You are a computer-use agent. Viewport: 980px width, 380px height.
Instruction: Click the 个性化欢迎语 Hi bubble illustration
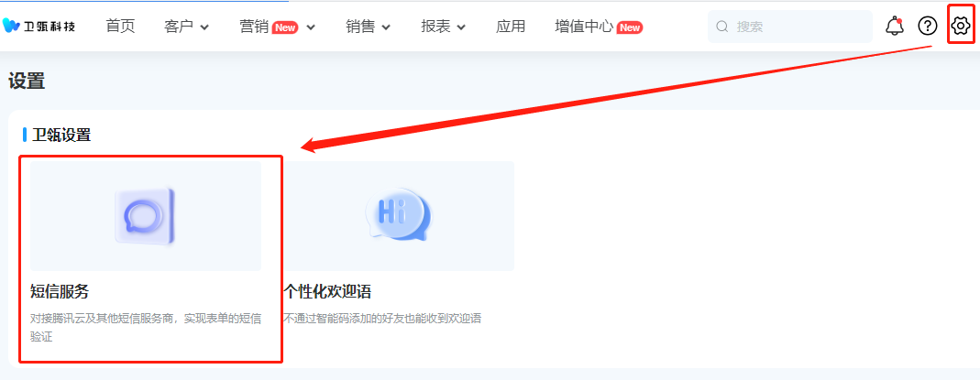click(x=398, y=216)
